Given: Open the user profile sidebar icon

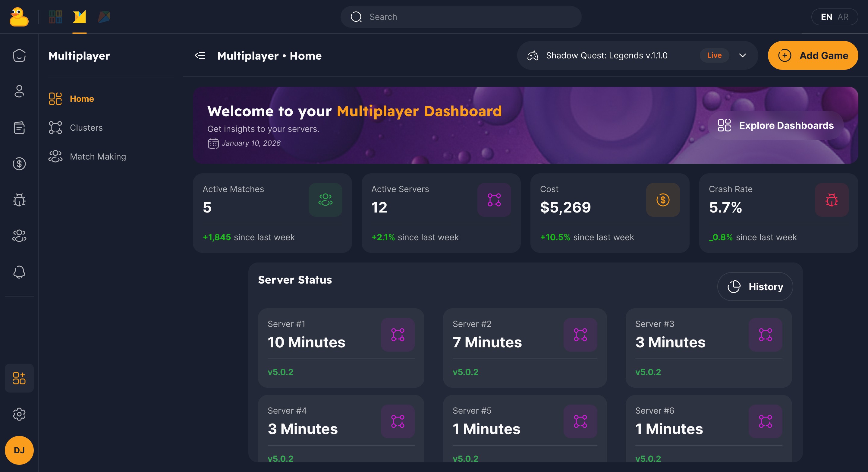Looking at the screenshot, I should click(19, 91).
